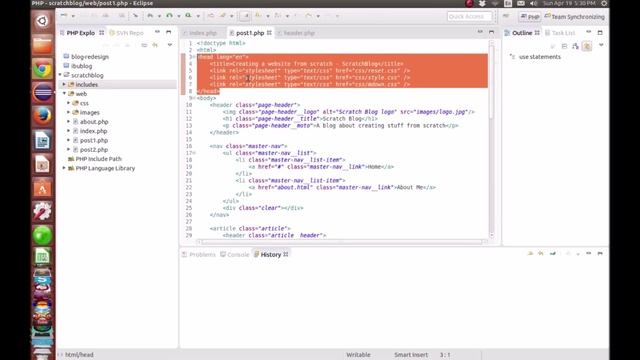Viewport: 640px width, 360px height.
Task: Toggle Link with Editor in PHP Explorer
Action: click(155, 45)
